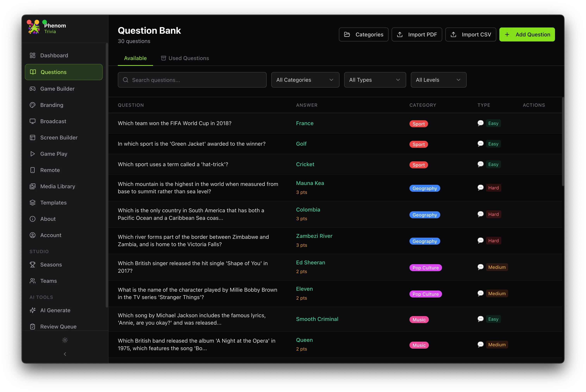Viewport: 586px width, 392px height.
Task: Click the Import PDF button
Action: click(417, 34)
